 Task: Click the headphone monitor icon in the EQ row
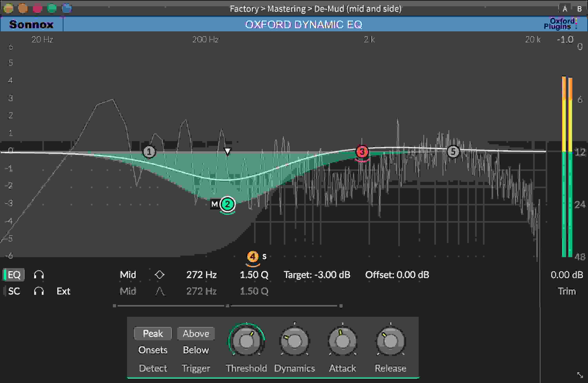pyautogui.click(x=39, y=274)
